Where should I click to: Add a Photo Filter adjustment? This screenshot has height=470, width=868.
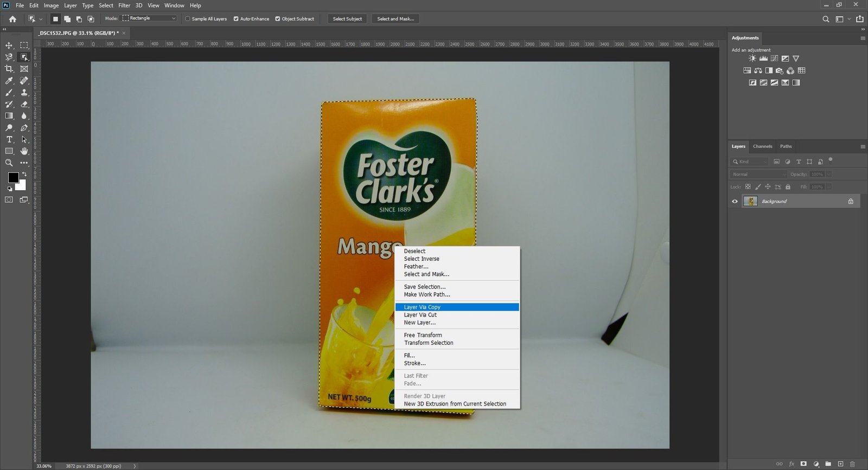[x=780, y=70]
